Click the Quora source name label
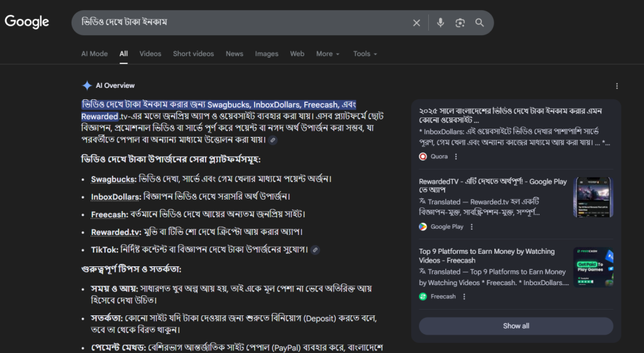This screenshot has height=353, width=644. (x=439, y=156)
